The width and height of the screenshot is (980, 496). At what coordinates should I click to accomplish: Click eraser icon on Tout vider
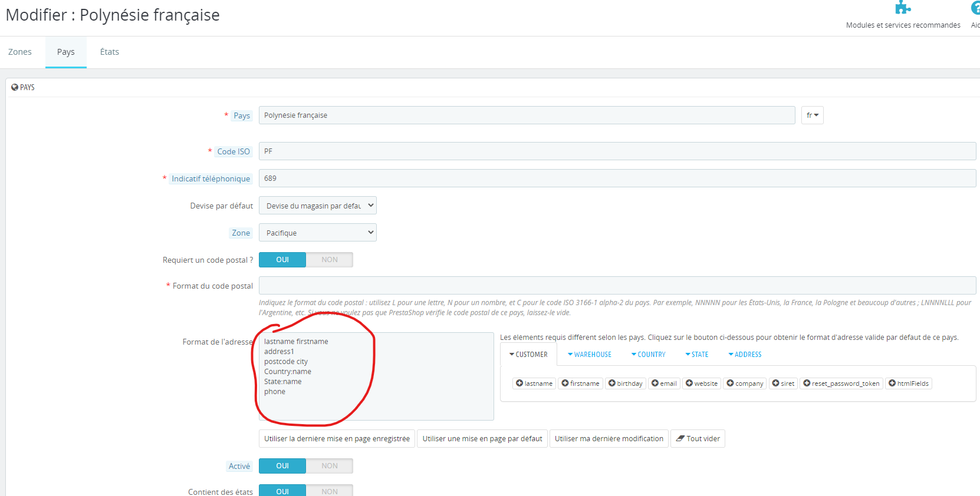click(x=680, y=438)
